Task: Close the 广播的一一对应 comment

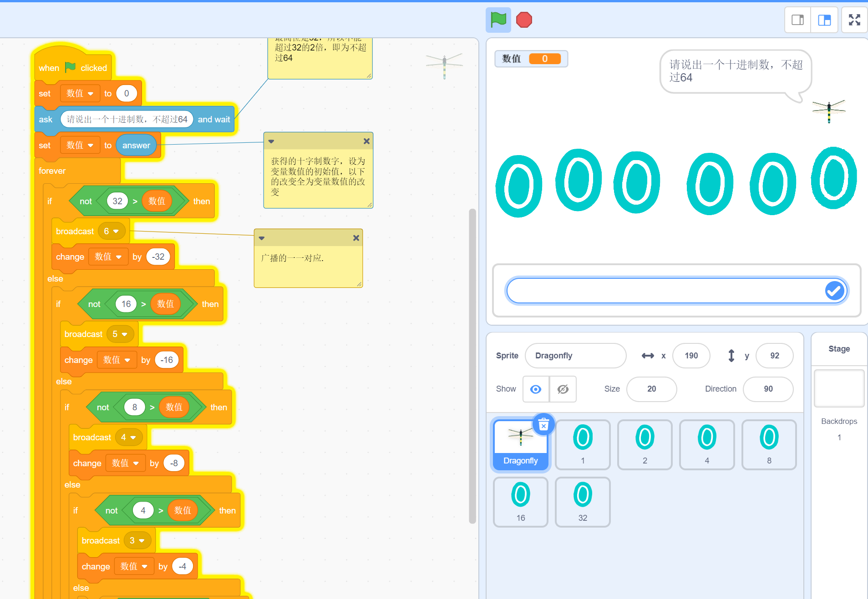Action: pos(356,238)
